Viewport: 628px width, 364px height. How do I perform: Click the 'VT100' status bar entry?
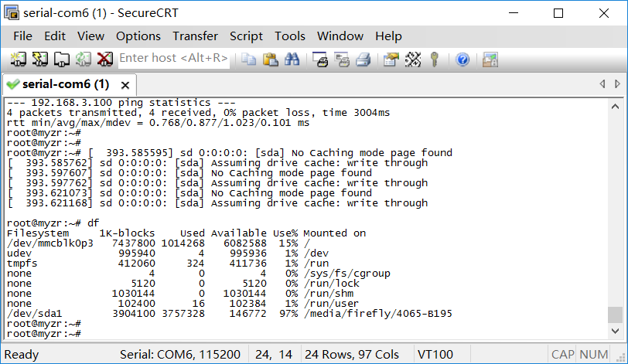[435, 355]
